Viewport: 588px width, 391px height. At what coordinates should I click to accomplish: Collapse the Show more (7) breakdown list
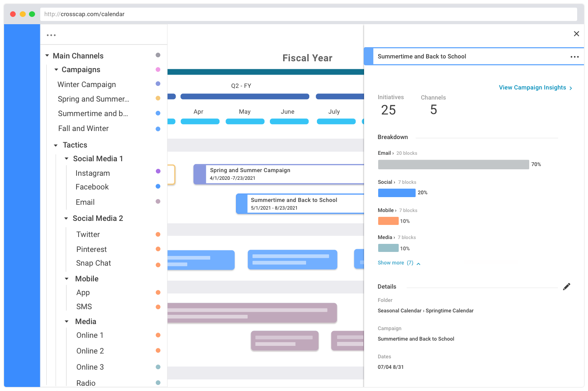point(399,263)
